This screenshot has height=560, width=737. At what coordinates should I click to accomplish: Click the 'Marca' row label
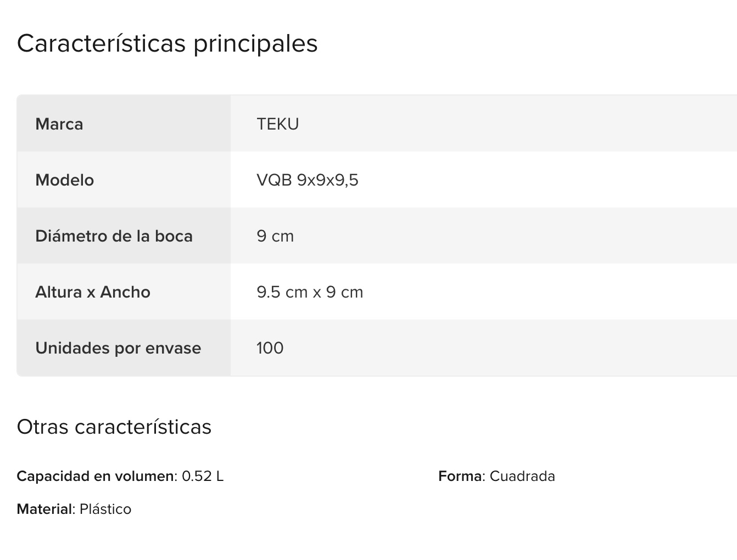tap(59, 124)
